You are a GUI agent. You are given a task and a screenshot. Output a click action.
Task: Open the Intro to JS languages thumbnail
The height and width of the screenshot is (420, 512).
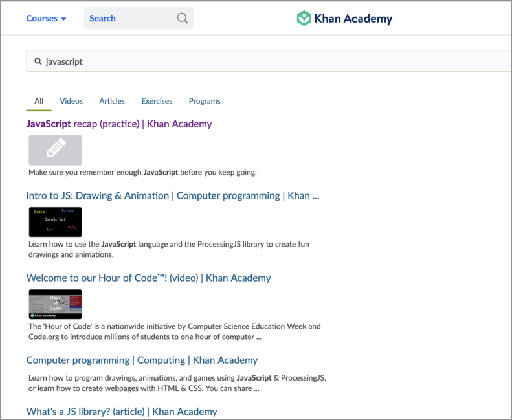[x=55, y=222]
